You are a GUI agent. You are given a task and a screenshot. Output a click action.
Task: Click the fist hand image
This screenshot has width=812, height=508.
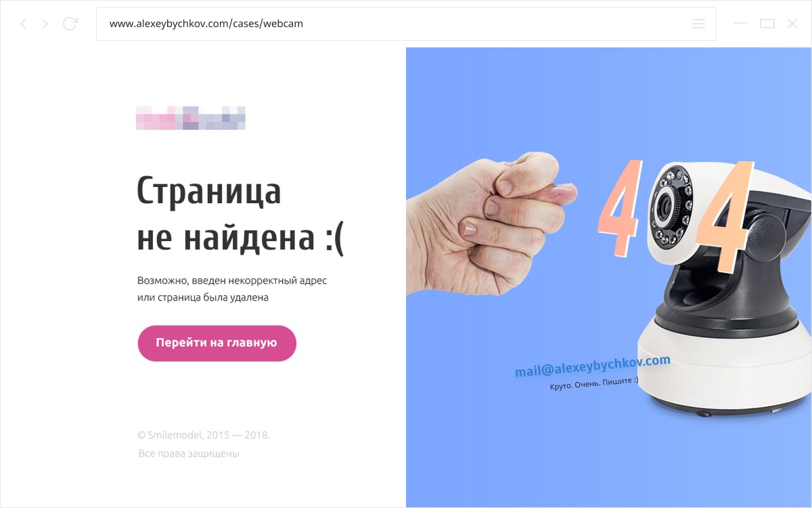[x=491, y=223]
